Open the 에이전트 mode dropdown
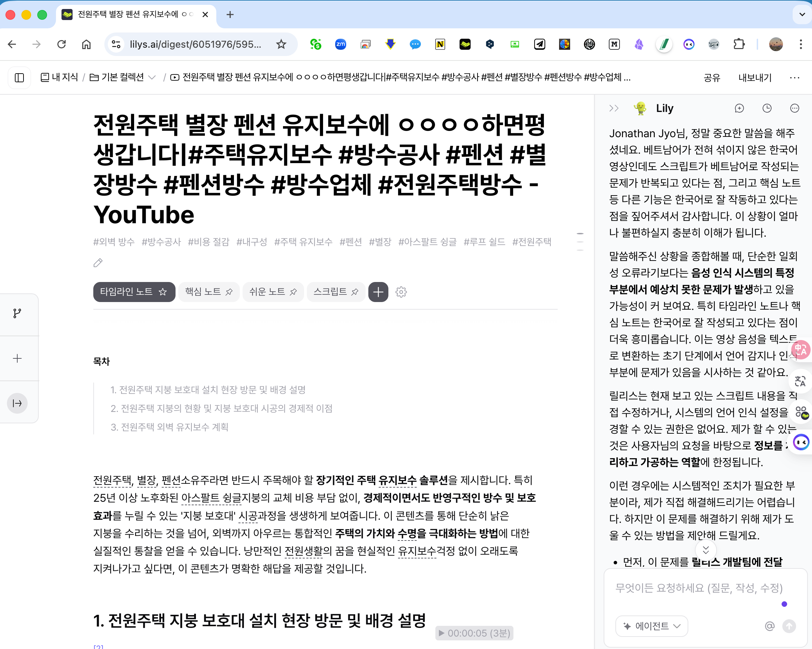Image resolution: width=812 pixels, height=649 pixels. [652, 626]
